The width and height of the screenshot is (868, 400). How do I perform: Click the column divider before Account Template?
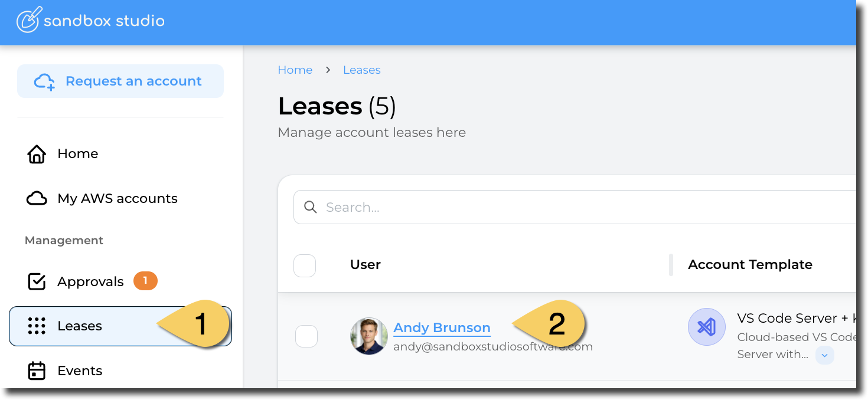671,265
